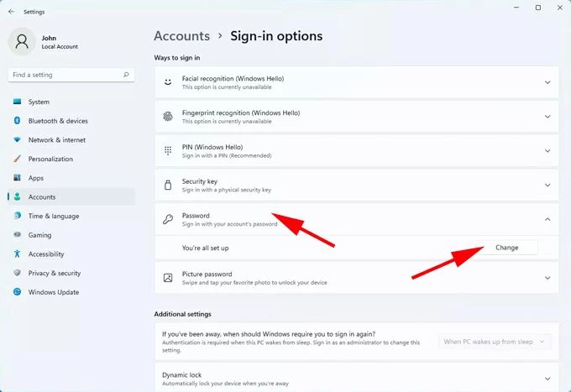
Task: Expand Facial recognition (Windows Hello) option
Action: (547, 82)
